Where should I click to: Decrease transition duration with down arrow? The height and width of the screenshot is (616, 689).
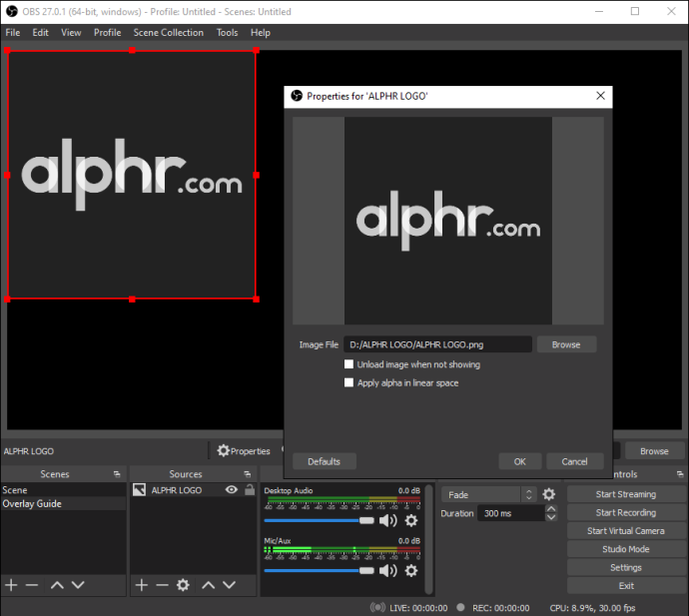[x=551, y=517]
